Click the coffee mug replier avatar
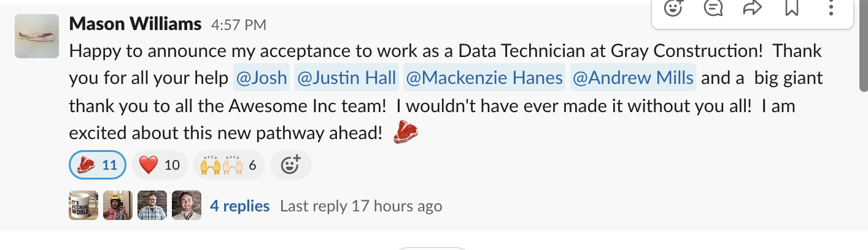 click(x=83, y=205)
